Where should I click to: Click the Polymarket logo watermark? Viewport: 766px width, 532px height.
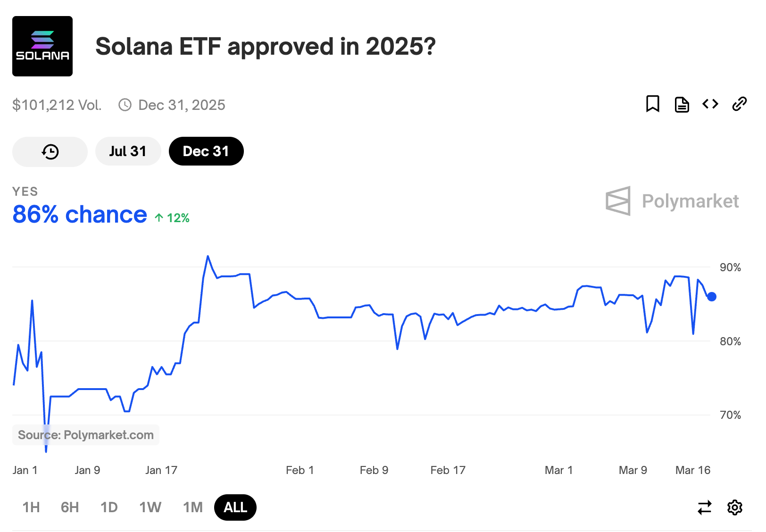(672, 201)
